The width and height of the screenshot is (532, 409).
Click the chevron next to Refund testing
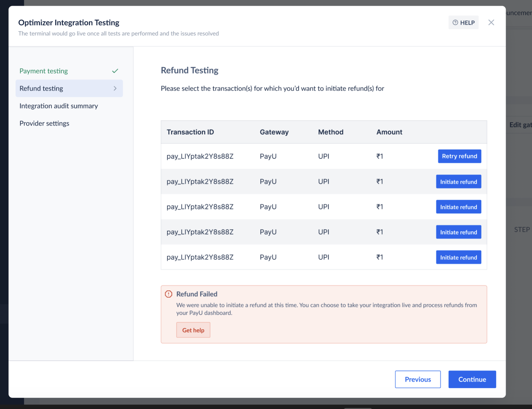[115, 89]
